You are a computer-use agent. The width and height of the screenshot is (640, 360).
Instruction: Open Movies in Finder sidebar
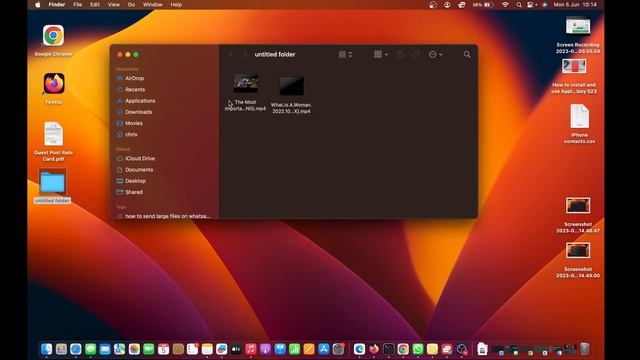pos(134,123)
